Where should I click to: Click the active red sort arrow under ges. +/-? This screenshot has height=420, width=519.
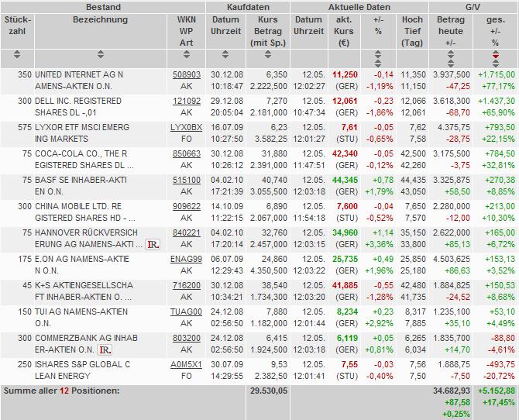[x=496, y=55]
